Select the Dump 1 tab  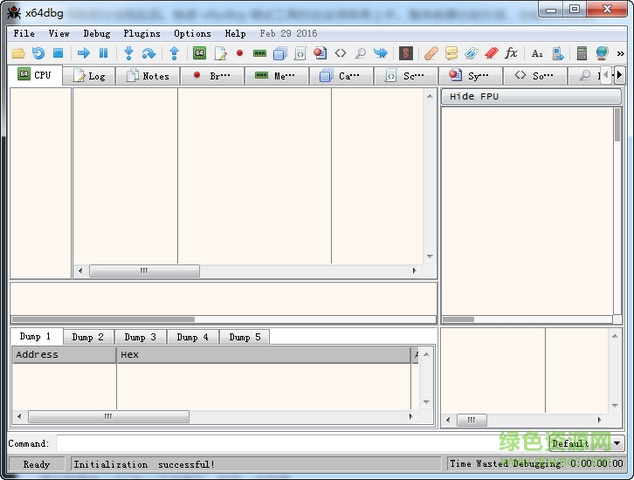(x=36, y=336)
